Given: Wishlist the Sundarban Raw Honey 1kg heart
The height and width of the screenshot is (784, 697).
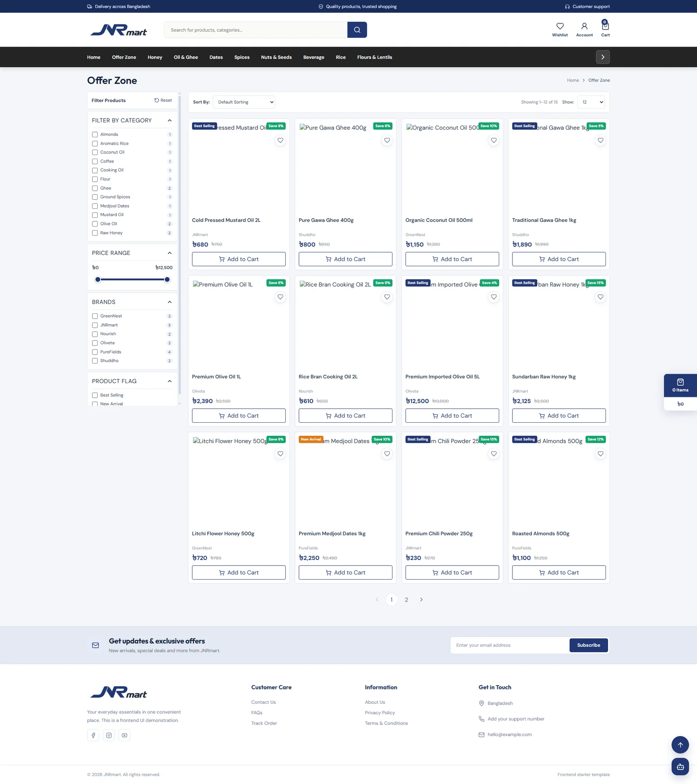Looking at the screenshot, I should pyautogui.click(x=600, y=297).
